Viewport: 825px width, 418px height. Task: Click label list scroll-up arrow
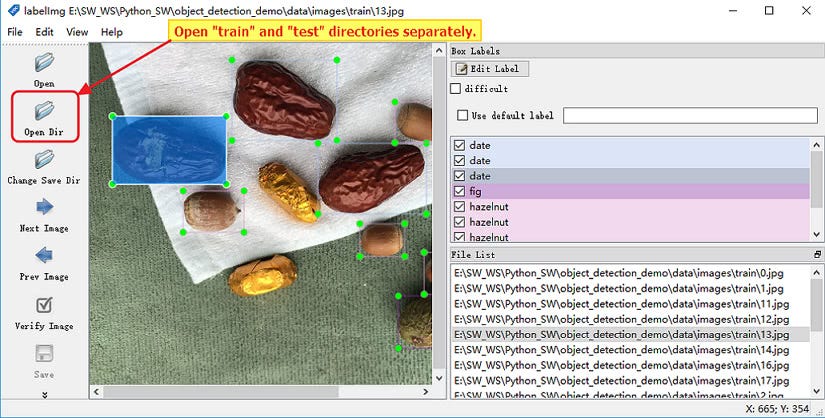coord(817,145)
